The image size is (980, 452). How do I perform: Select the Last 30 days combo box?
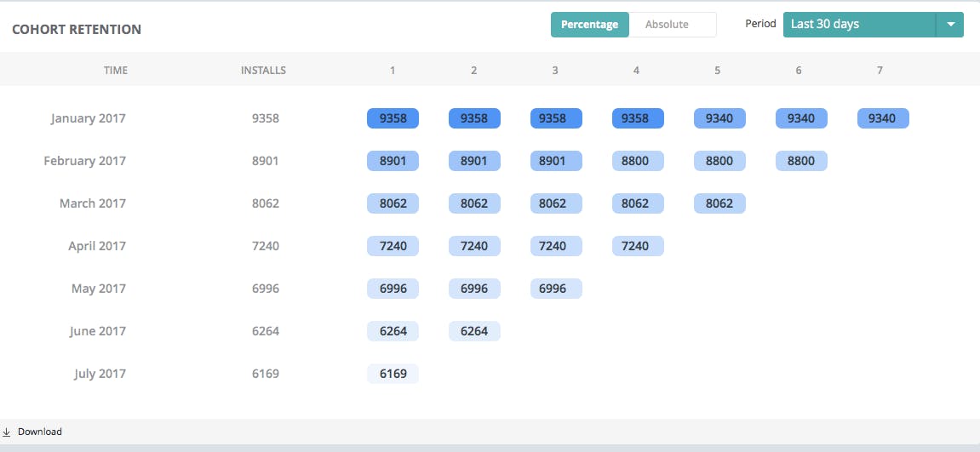point(858,25)
